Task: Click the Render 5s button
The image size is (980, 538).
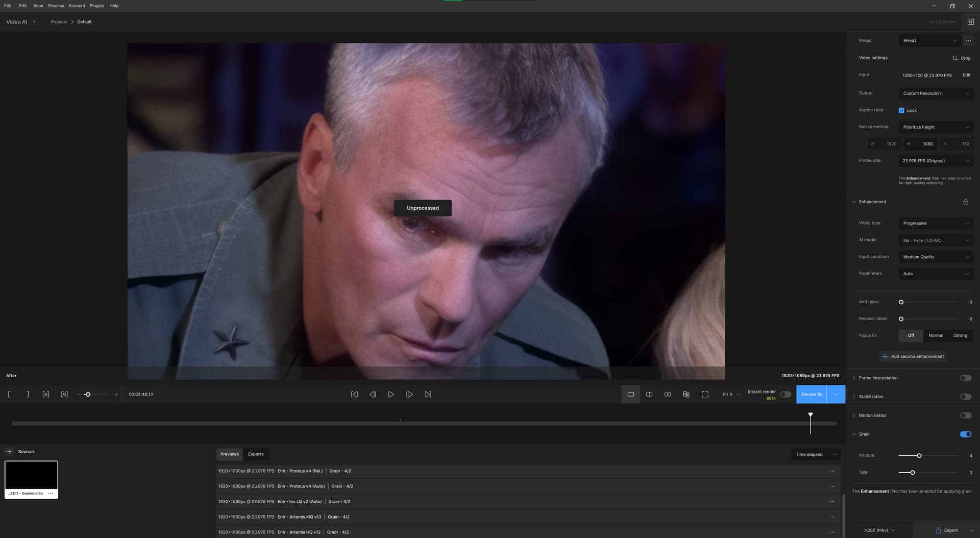Action: [812, 395]
